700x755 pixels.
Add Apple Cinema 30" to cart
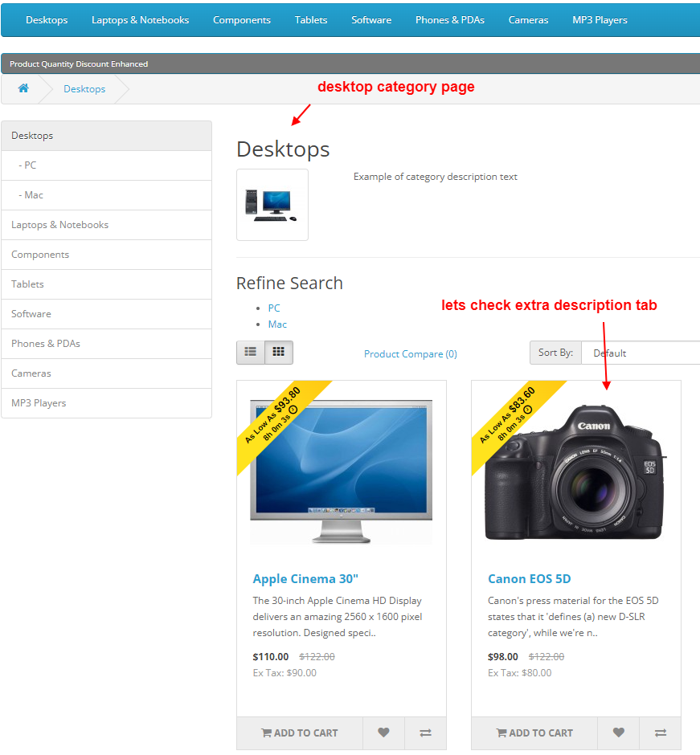[299, 733]
